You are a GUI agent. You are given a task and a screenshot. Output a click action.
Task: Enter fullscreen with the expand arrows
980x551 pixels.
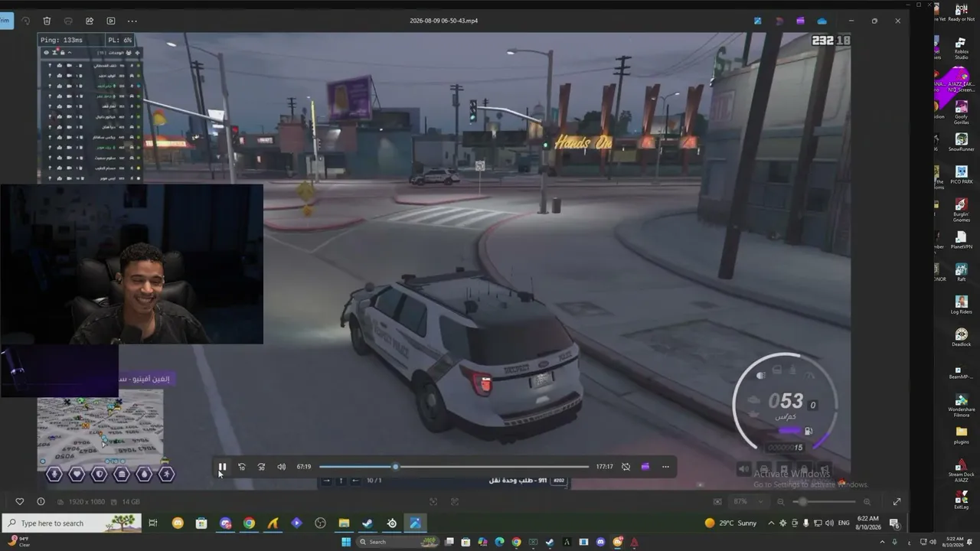(897, 502)
